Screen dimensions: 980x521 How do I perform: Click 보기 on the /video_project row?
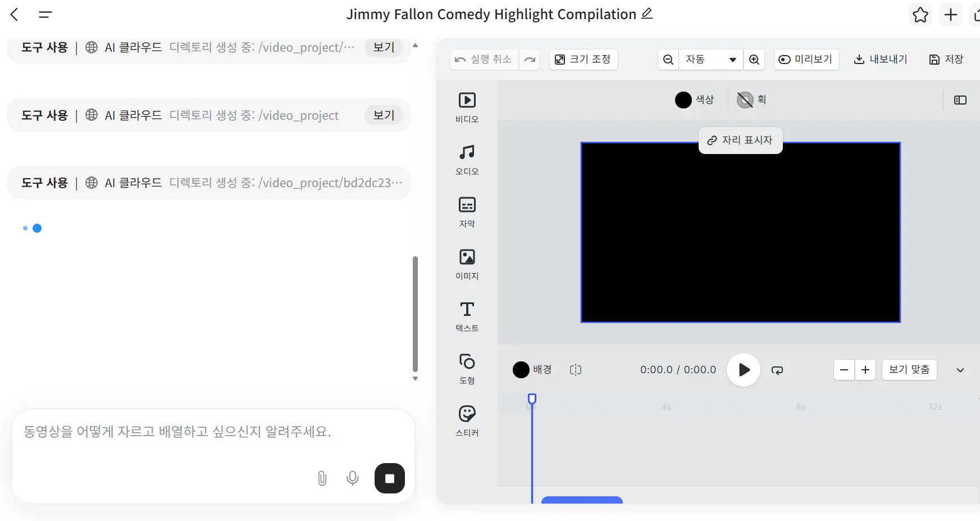click(x=384, y=115)
